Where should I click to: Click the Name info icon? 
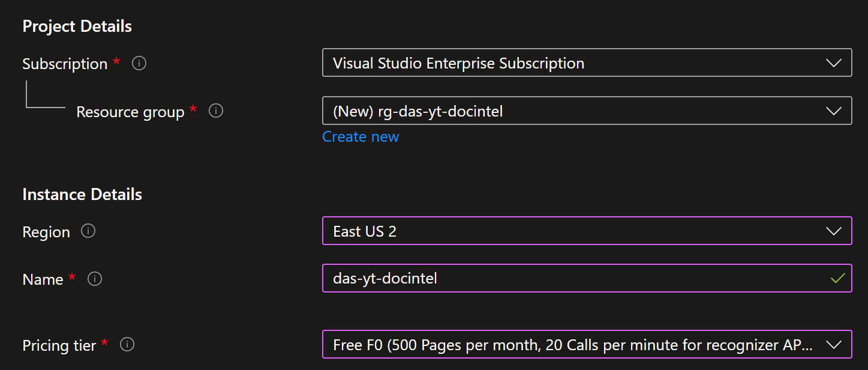pos(94,279)
